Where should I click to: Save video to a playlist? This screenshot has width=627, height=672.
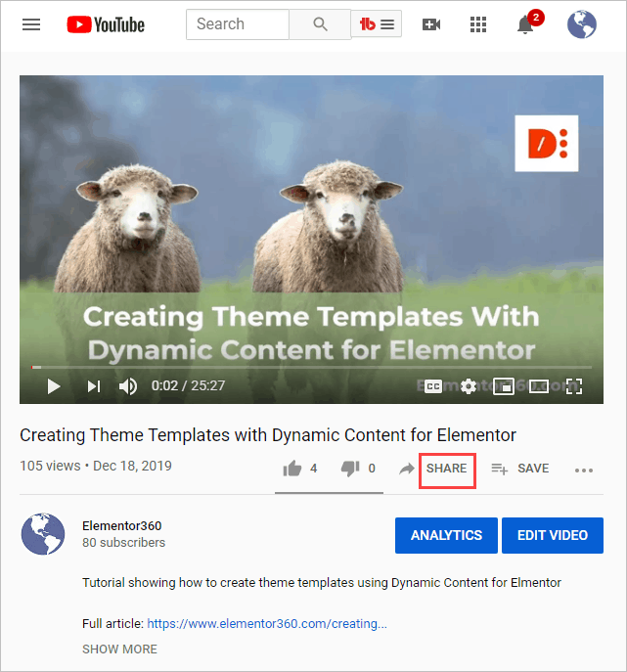pyautogui.click(x=520, y=469)
